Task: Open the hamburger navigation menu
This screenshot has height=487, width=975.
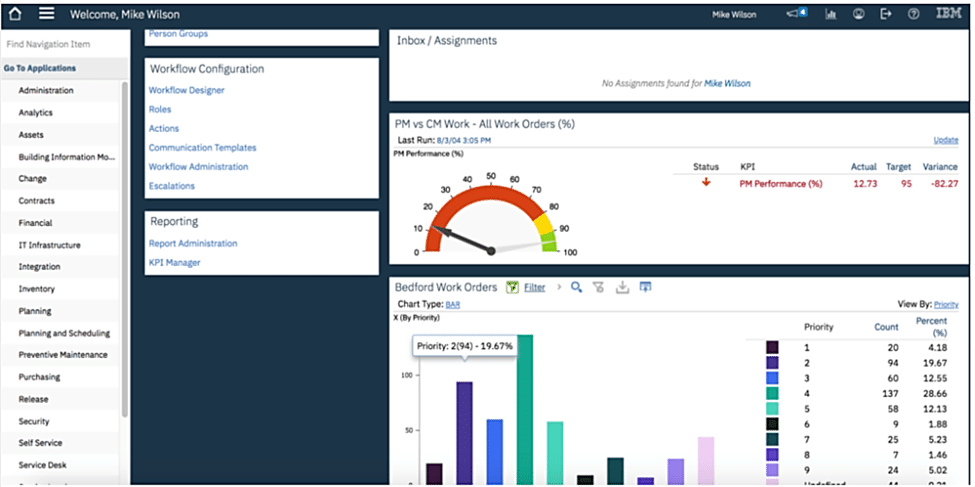Action: click(x=46, y=14)
